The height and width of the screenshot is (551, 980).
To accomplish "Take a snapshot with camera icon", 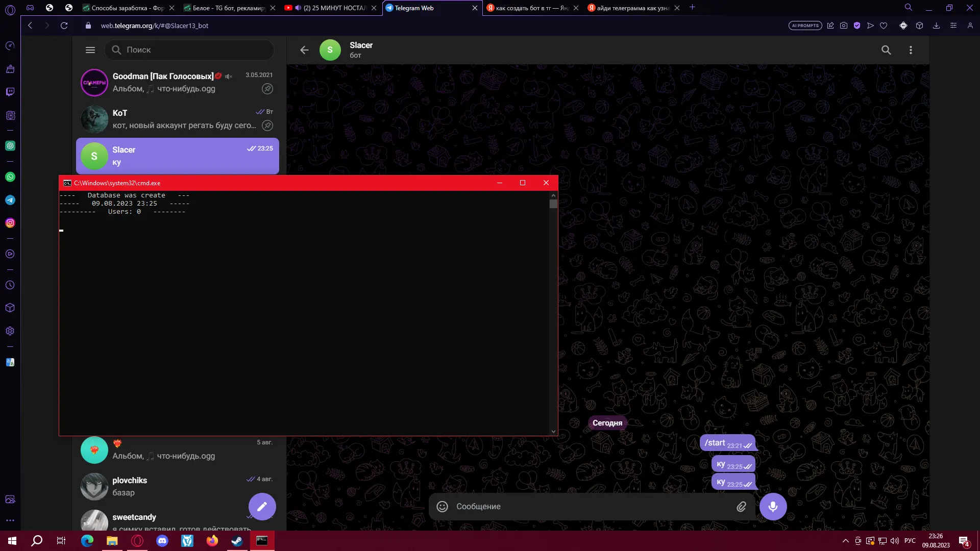I will [844, 26].
